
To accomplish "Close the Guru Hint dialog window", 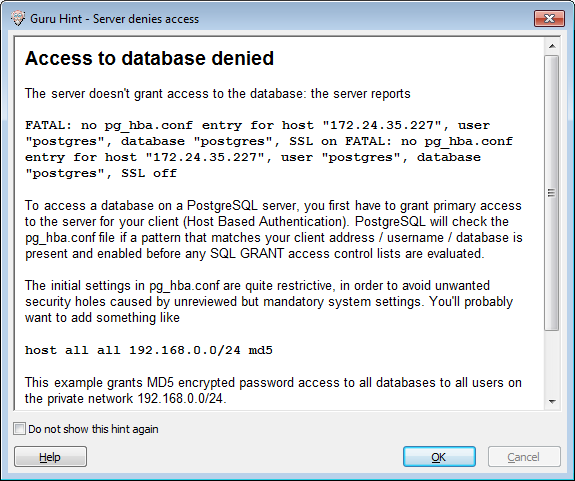I will (549, 18).
